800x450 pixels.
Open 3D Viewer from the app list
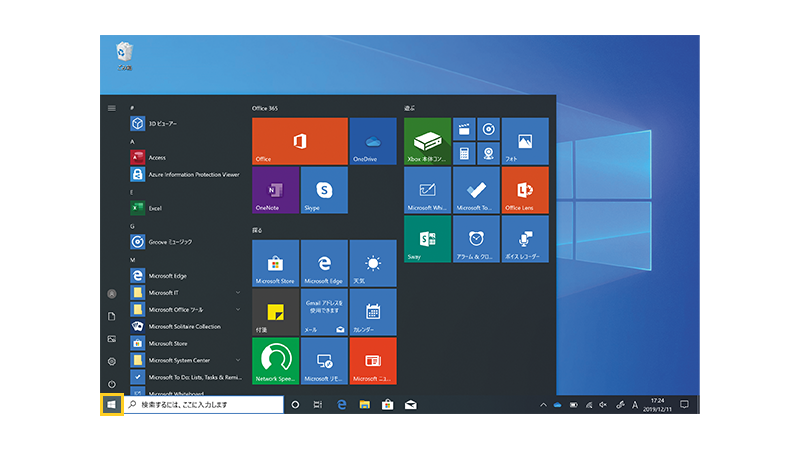point(186,123)
